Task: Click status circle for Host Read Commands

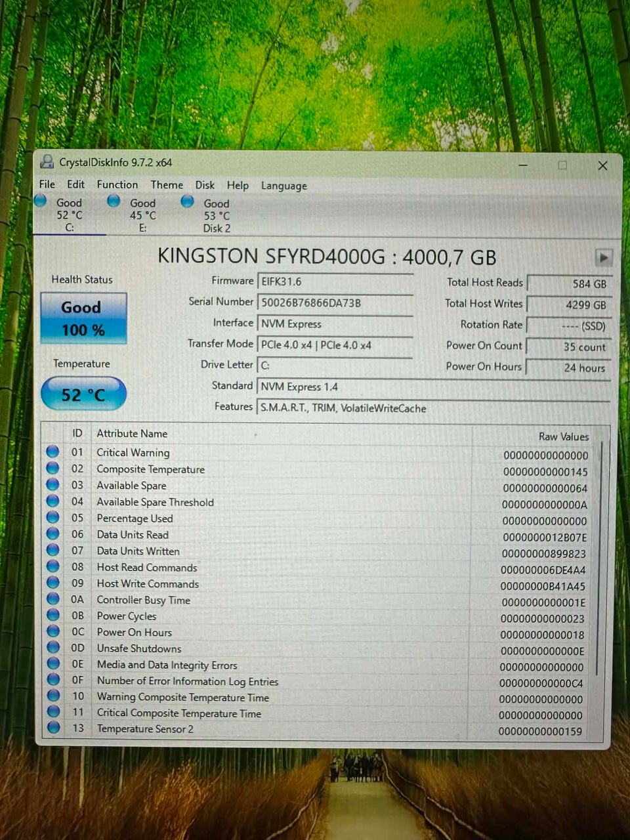Action: [52, 566]
